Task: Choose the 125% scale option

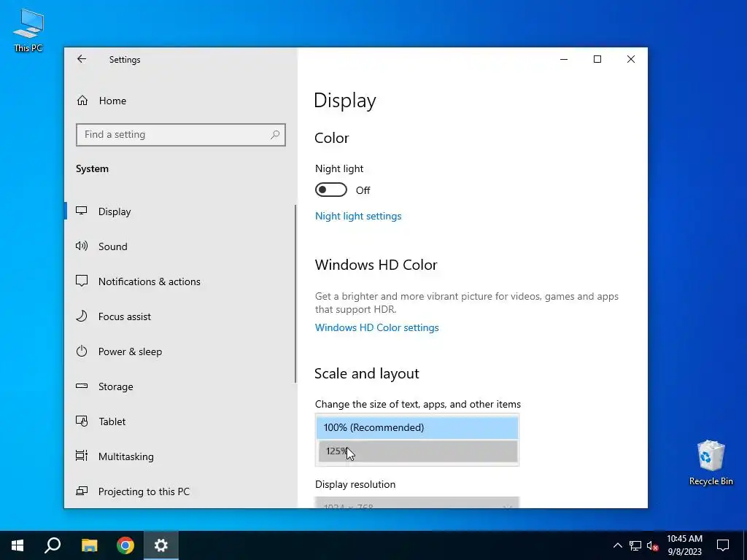Action: (417, 451)
